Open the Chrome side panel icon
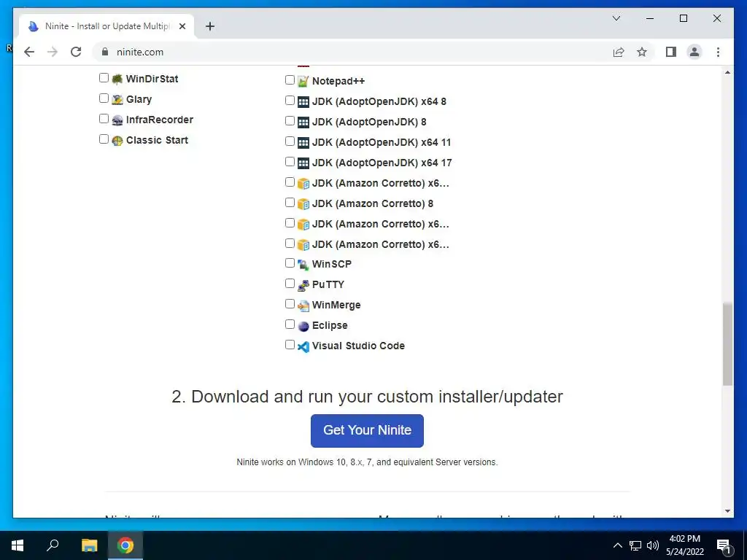The width and height of the screenshot is (747, 560). tap(671, 52)
